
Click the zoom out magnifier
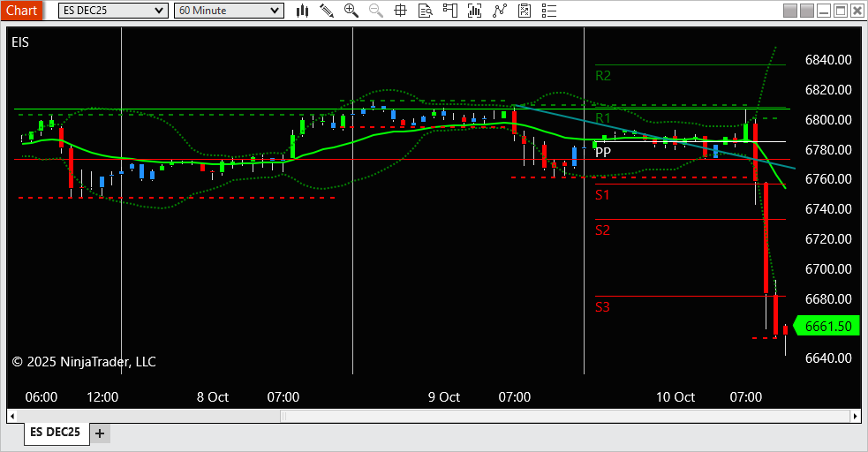coord(376,11)
